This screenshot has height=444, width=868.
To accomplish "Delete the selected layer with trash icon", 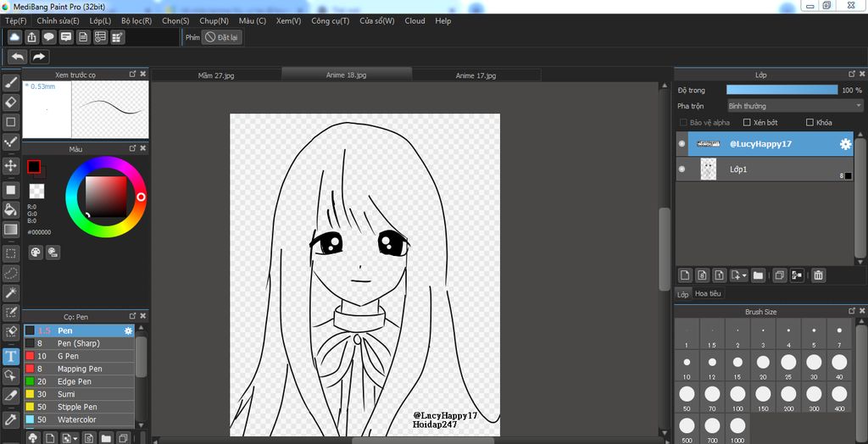I will [x=818, y=275].
